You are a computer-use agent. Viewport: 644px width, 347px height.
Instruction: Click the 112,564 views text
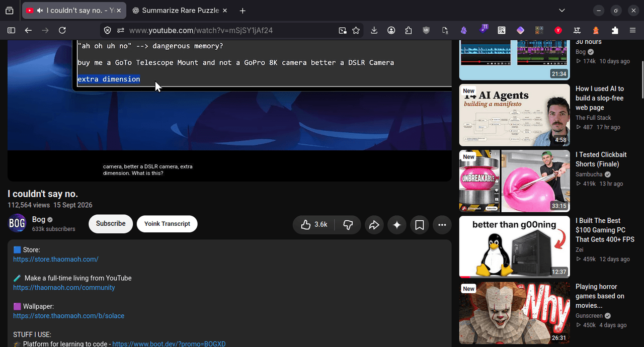(x=29, y=205)
